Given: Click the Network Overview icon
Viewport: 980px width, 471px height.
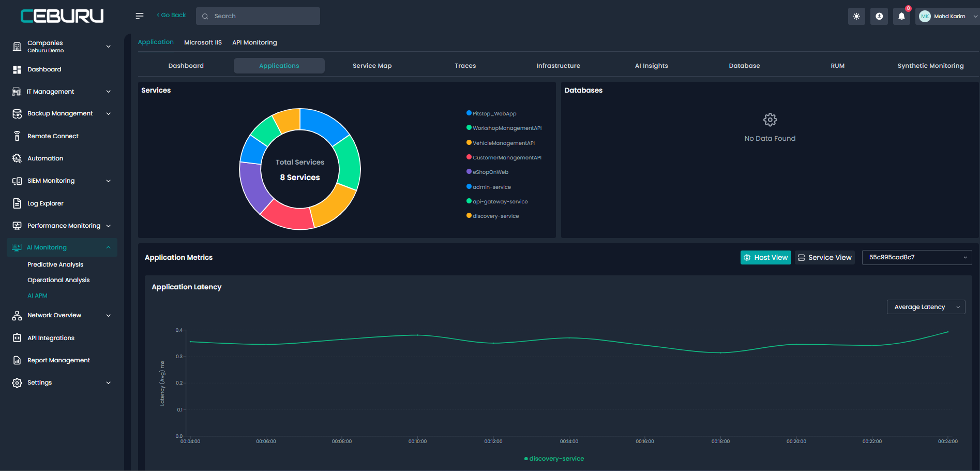Looking at the screenshot, I should pyautogui.click(x=17, y=315).
